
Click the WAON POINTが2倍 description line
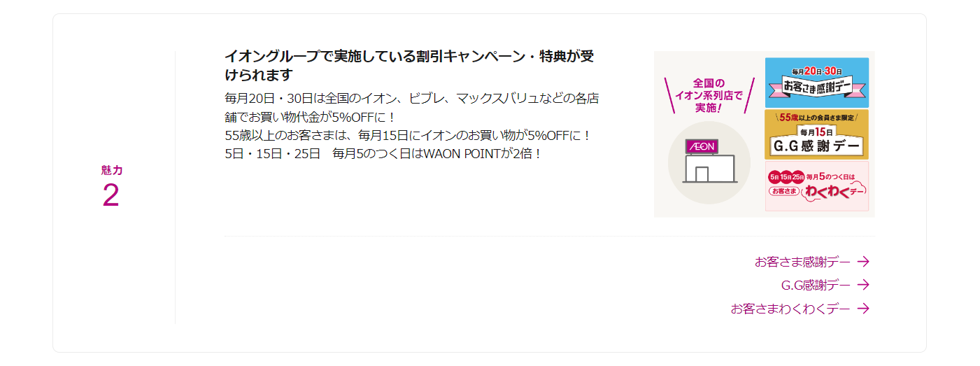click(383, 153)
